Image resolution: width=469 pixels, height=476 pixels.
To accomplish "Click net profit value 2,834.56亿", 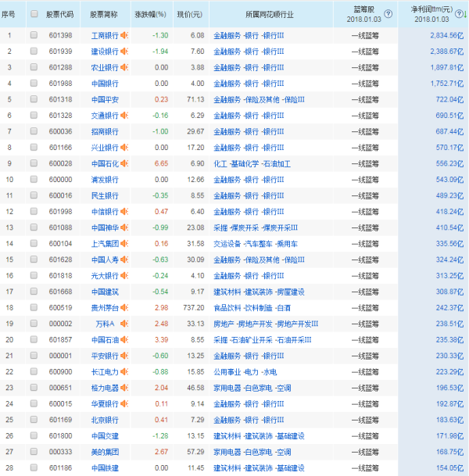I will [x=447, y=35].
